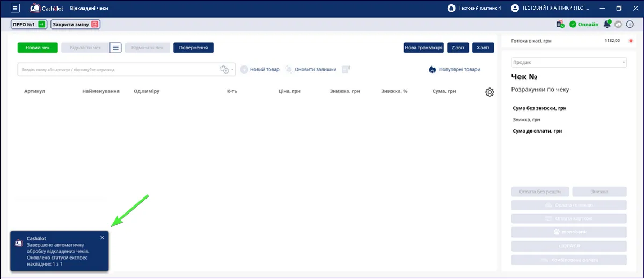Open the postponed receipts list icon

(x=116, y=48)
